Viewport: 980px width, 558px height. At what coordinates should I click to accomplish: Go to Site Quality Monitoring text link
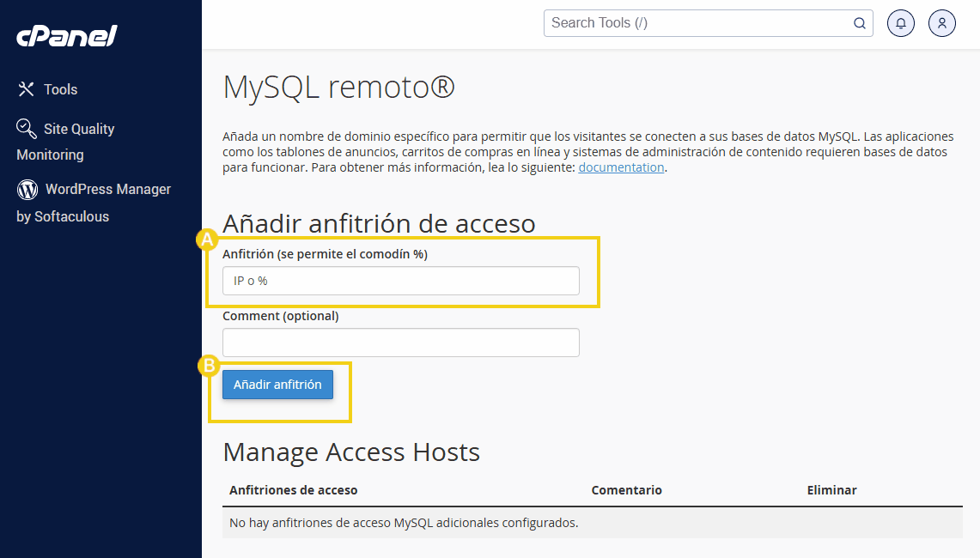[79, 129]
